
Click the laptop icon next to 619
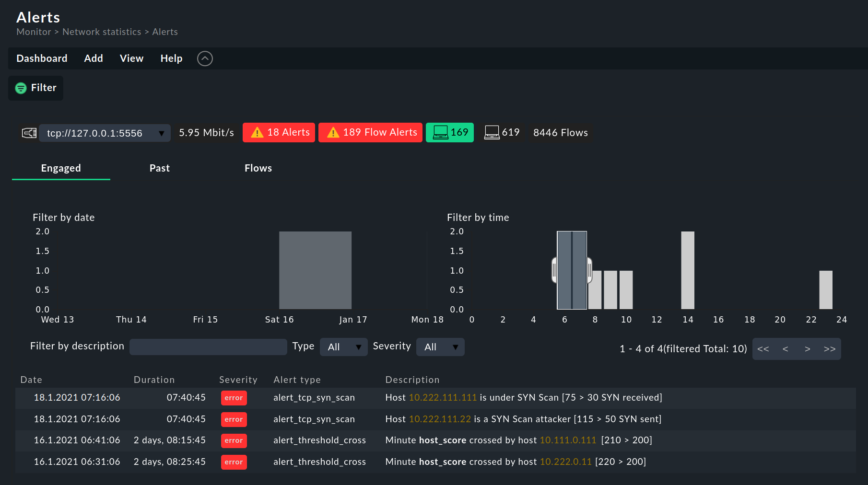492,132
